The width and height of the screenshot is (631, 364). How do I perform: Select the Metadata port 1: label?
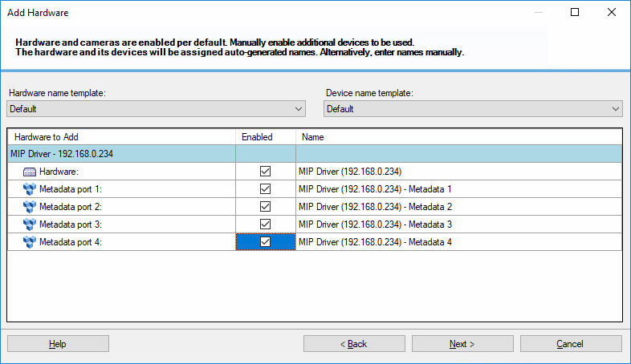(x=71, y=189)
